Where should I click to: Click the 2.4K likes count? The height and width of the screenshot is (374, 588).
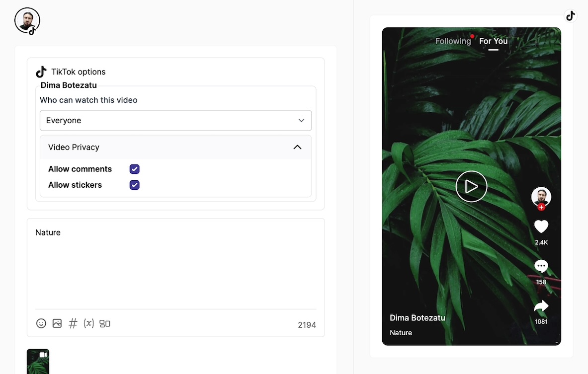(x=541, y=242)
